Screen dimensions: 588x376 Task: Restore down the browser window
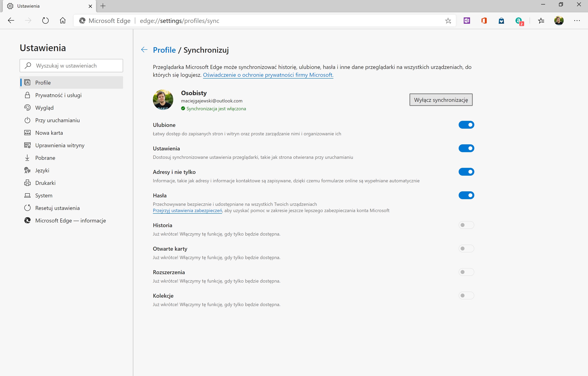(561, 4)
